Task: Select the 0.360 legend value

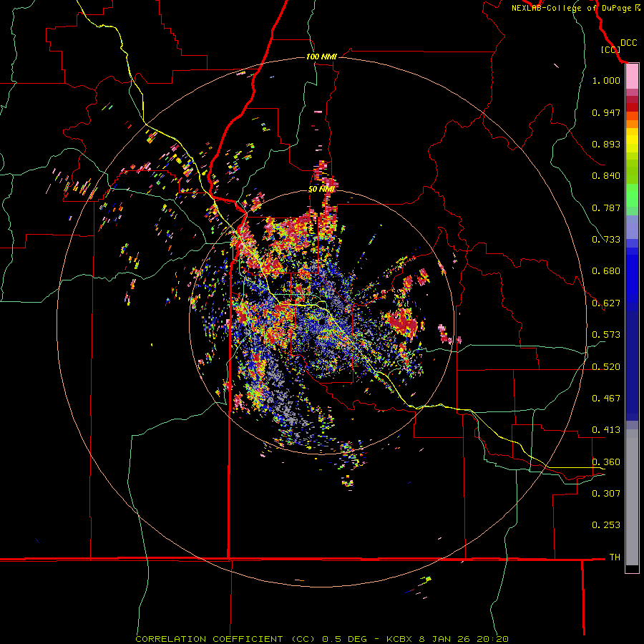Action: click(606, 462)
